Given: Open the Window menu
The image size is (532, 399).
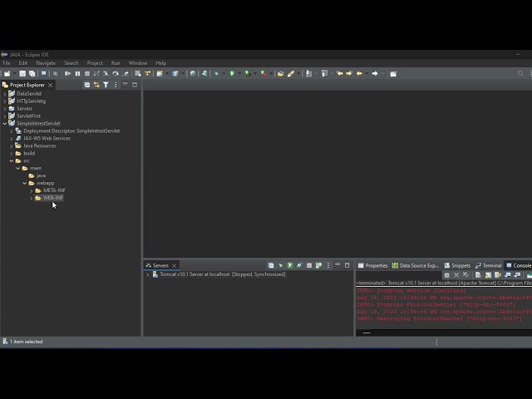Looking at the screenshot, I should pos(137,63).
